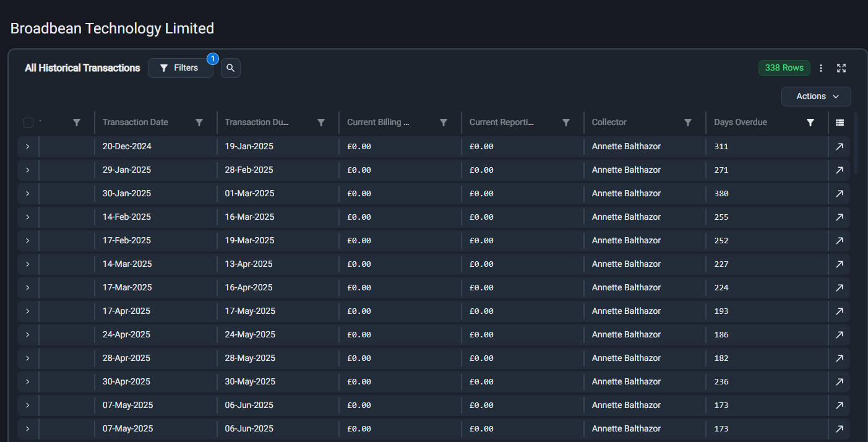Viewport: 868px width, 442px height.
Task: Select the Days Overdue value 311
Action: coord(721,147)
